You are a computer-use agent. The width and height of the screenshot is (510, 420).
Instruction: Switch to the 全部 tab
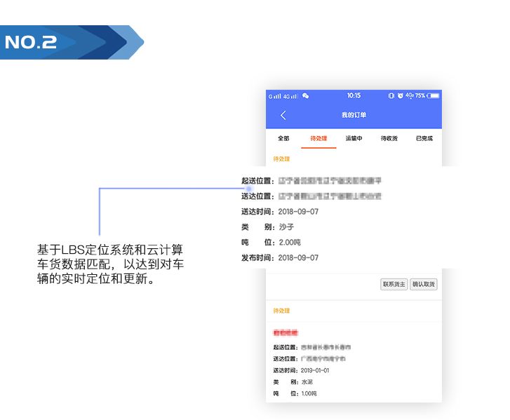tap(283, 139)
